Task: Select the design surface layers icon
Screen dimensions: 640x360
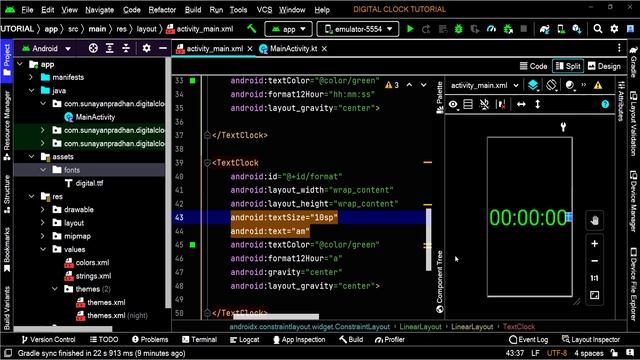Action: point(533,85)
